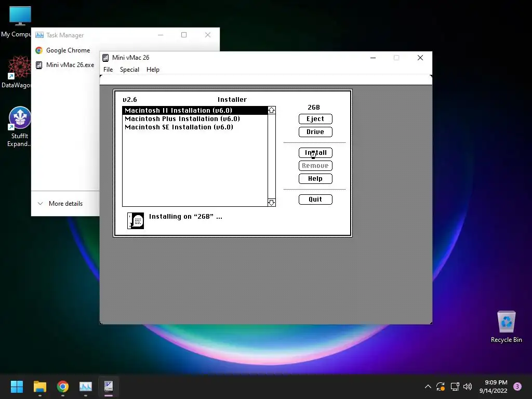Close the Task Manager window
532x399 pixels.
point(208,35)
